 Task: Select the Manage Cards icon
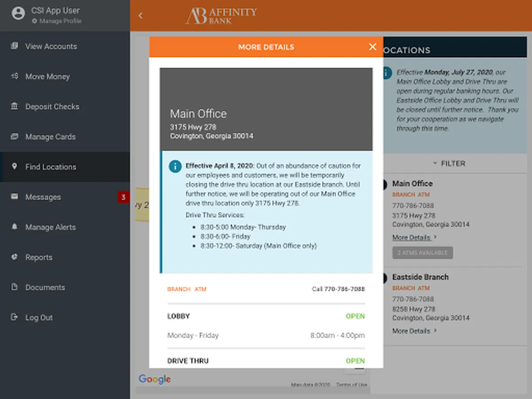click(15, 137)
